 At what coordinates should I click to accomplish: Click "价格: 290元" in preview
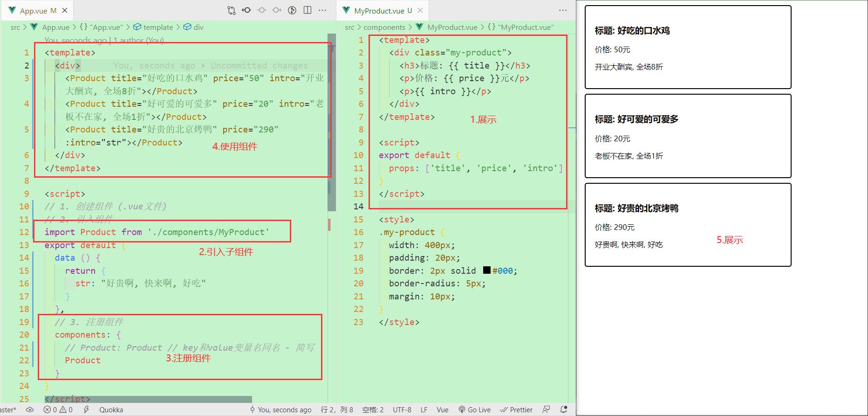tap(615, 228)
